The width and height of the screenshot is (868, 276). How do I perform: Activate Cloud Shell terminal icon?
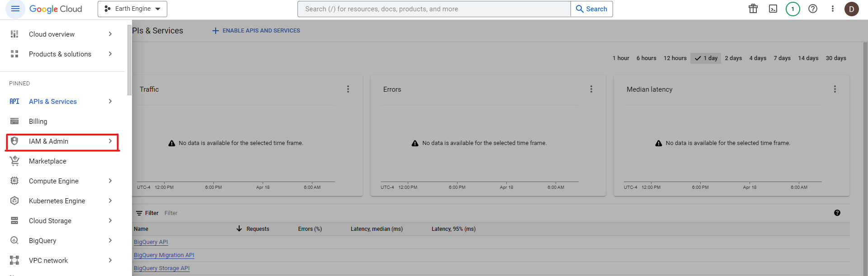[773, 9]
